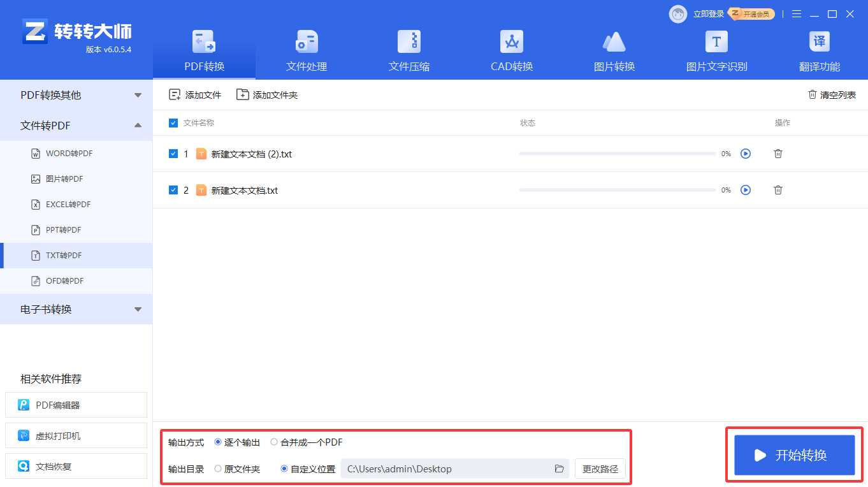
Task: Open 虚拟打印机 recommended software
Action: 76,436
